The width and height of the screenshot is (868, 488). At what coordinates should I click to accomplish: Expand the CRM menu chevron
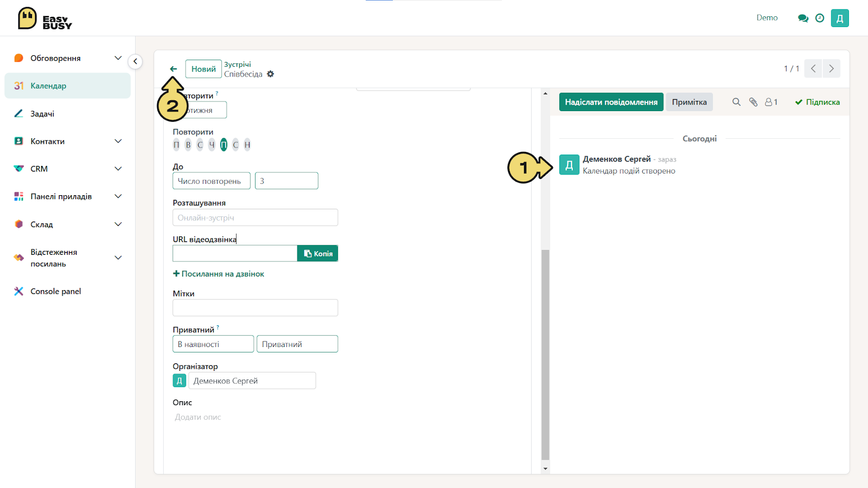pyautogui.click(x=118, y=169)
